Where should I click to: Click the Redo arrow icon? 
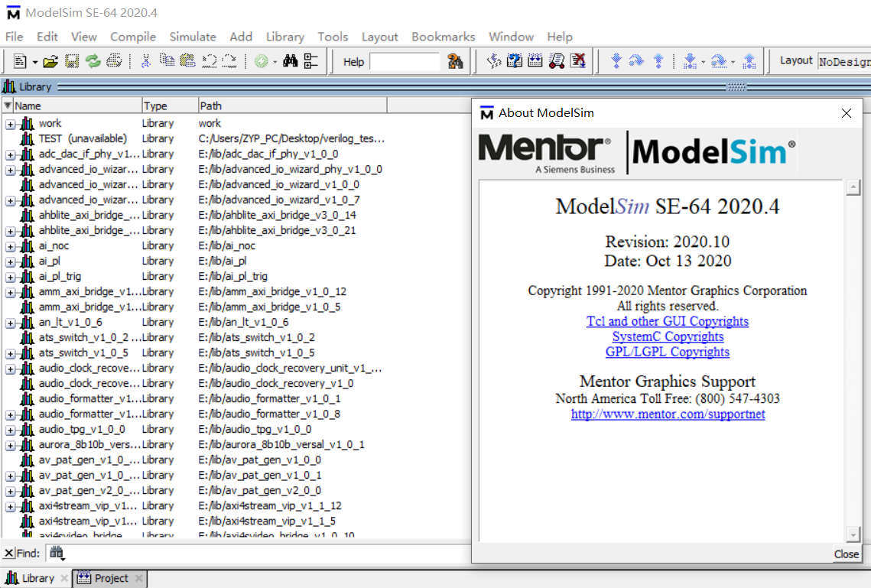point(229,61)
